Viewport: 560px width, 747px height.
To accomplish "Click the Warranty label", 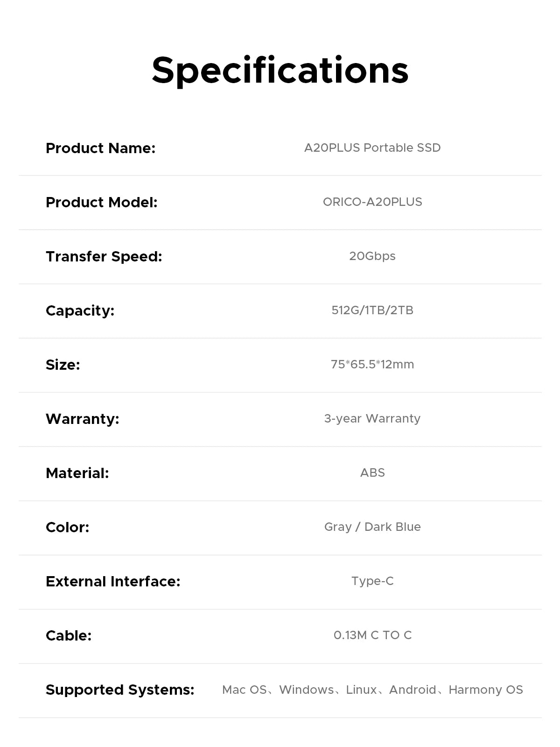I will pos(82,419).
